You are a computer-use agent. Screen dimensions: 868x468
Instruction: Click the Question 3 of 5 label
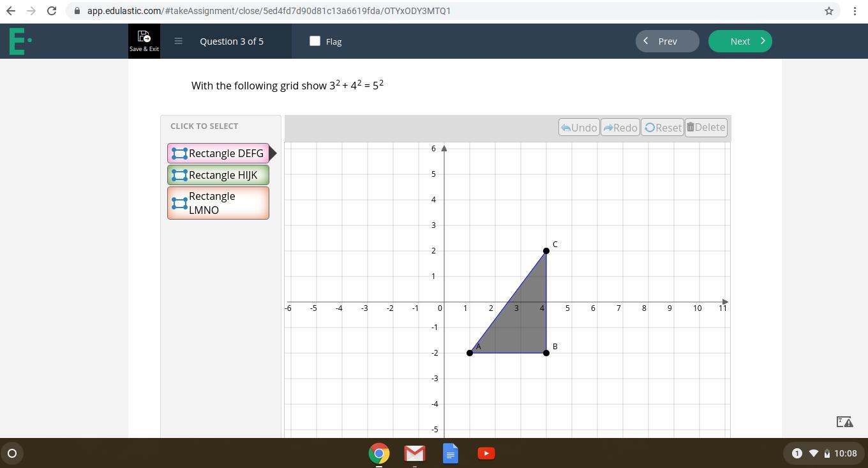click(232, 41)
